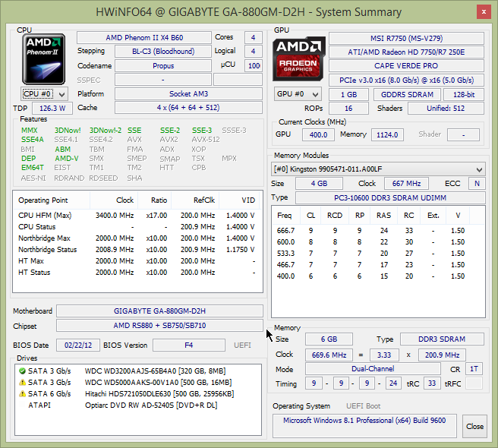The image size is (498, 448).
Task: Click the Dual-Channel mode field
Action: pyautogui.click(x=373, y=368)
